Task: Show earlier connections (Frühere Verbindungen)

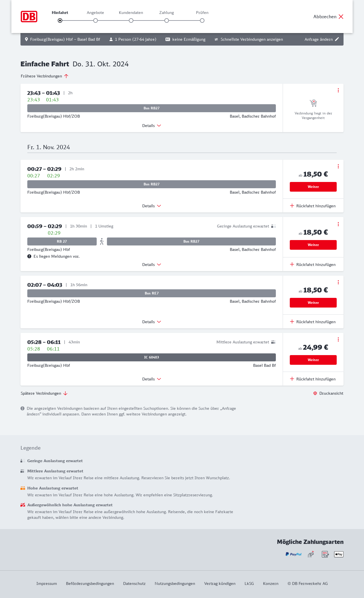Action: tap(45, 76)
